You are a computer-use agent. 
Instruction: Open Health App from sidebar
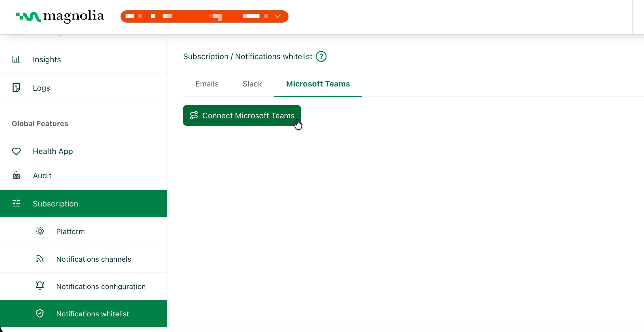pyautogui.click(x=83, y=151)
